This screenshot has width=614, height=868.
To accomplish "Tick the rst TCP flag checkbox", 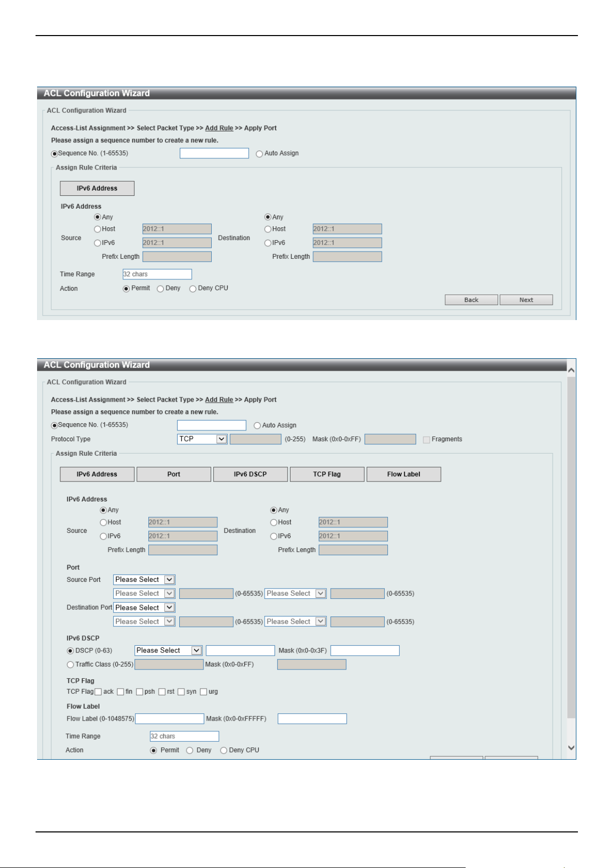I will (x=162, y=692).
